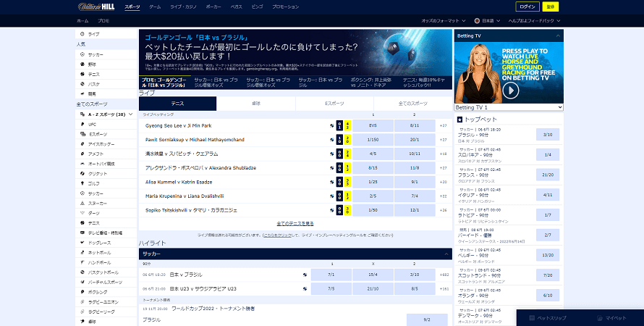Viewport: 644px width, 326px height.
Task: Select 3/10 top bet for ブラジル - 90分
Action: tap(548, 135)
